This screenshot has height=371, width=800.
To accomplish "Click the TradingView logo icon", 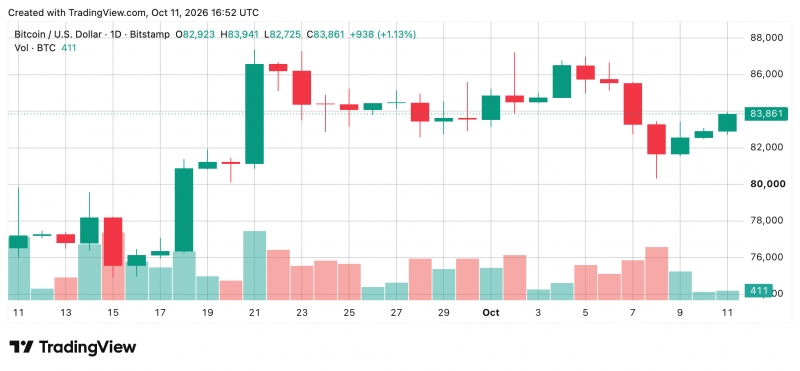I will click(22, 348).
